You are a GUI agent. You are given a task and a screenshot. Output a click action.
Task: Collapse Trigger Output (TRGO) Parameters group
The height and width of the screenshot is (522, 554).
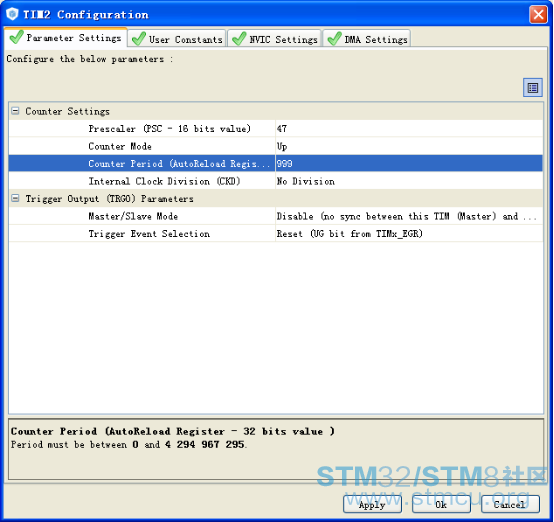[15, 198]
